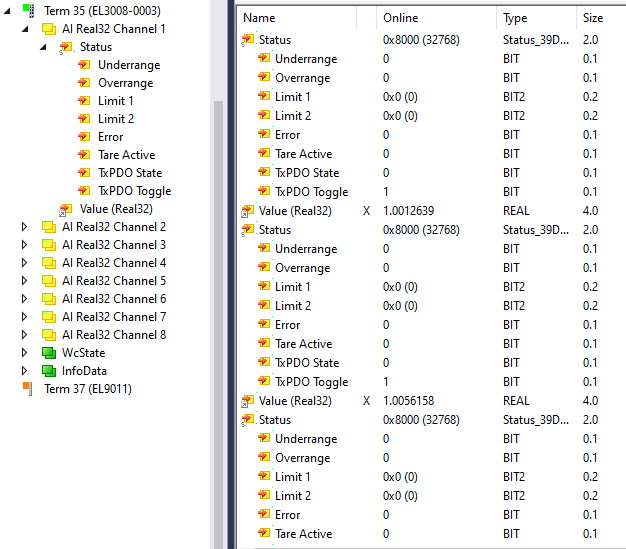
Task: Click the Underrange variable icon in tree
Action: (84, 65)
